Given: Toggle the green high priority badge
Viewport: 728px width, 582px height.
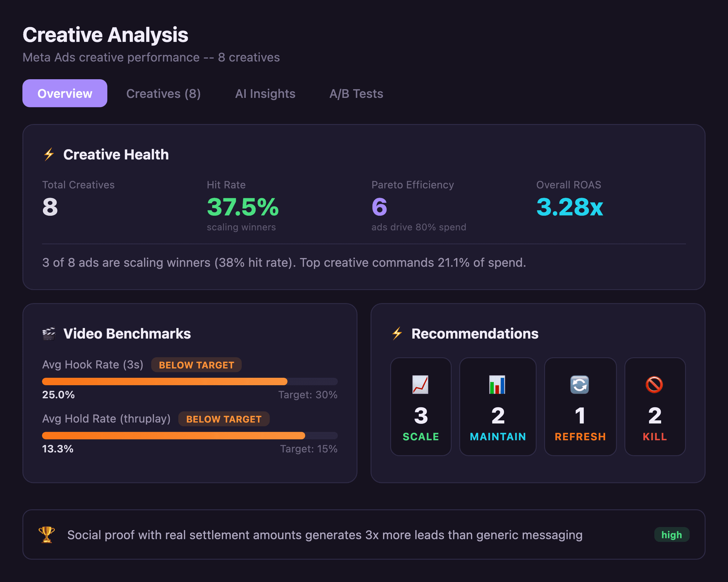Looking at the screenshot, I should [x=672, y=535].
